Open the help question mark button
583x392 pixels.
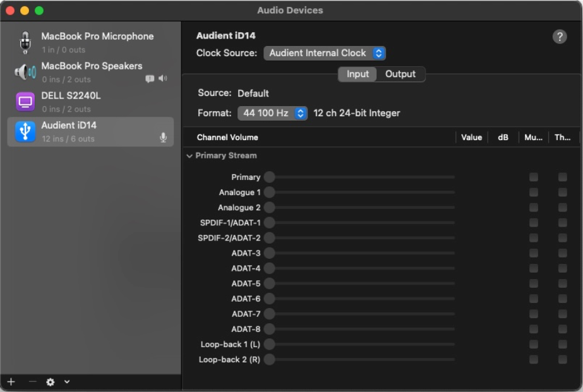[560, 37]
